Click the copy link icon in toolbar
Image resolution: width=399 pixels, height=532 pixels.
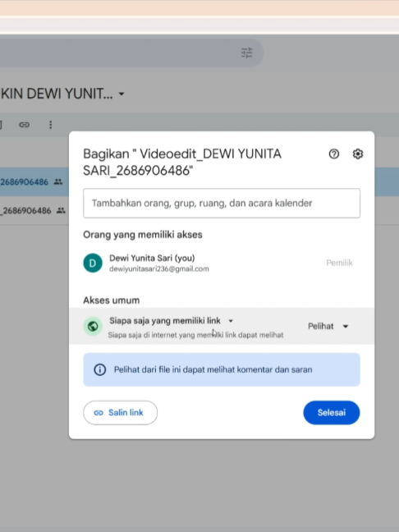click(24, 125)
